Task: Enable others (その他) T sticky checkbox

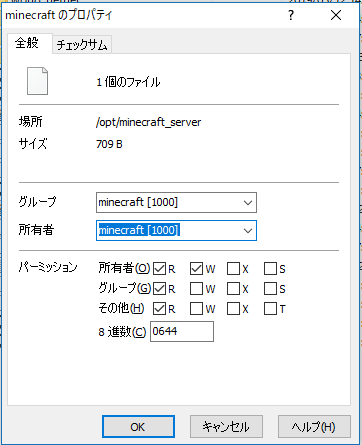Action: coord(270,309)
